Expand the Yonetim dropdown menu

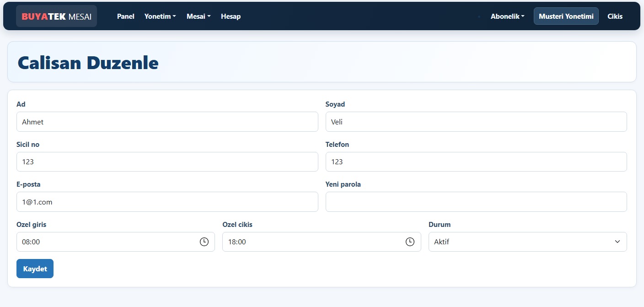[x=160, y=16]
